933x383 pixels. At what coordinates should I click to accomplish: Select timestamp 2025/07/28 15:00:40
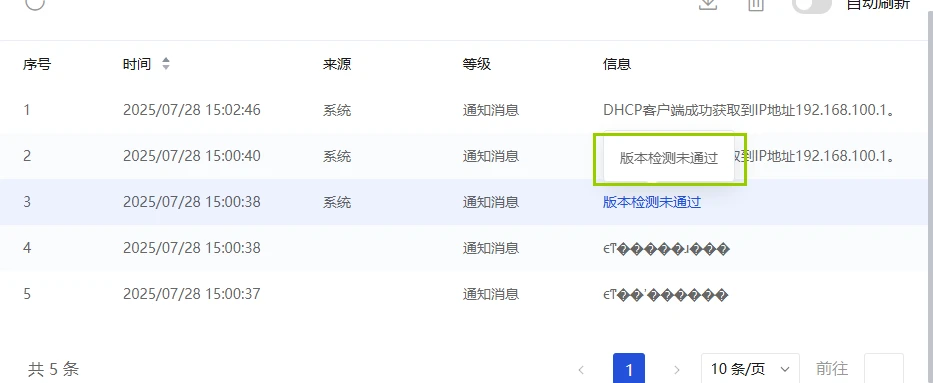(x=192, y=156)
